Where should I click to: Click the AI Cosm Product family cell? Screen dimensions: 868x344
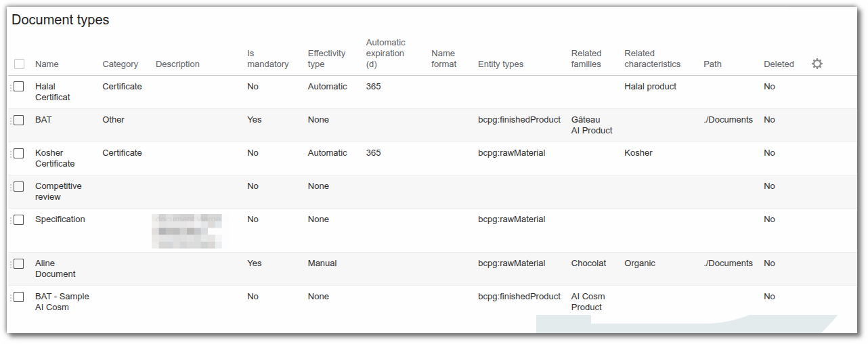[x=588, y=302]
